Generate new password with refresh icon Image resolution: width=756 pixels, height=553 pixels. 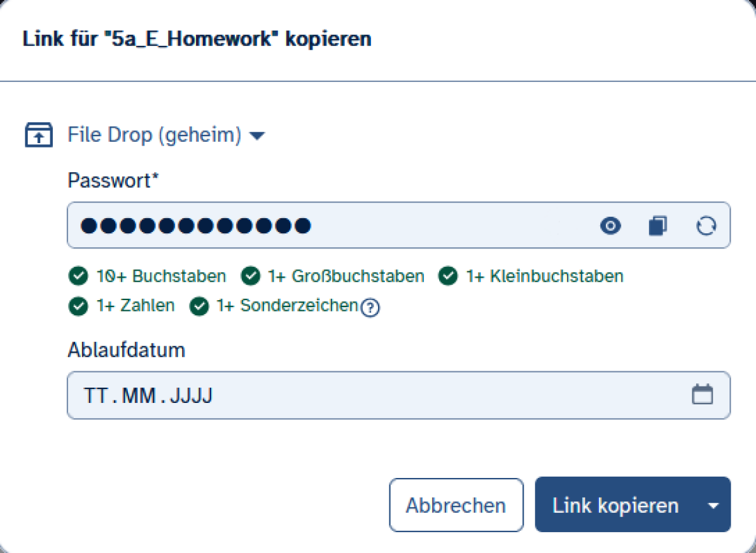[x=706, y=226]
